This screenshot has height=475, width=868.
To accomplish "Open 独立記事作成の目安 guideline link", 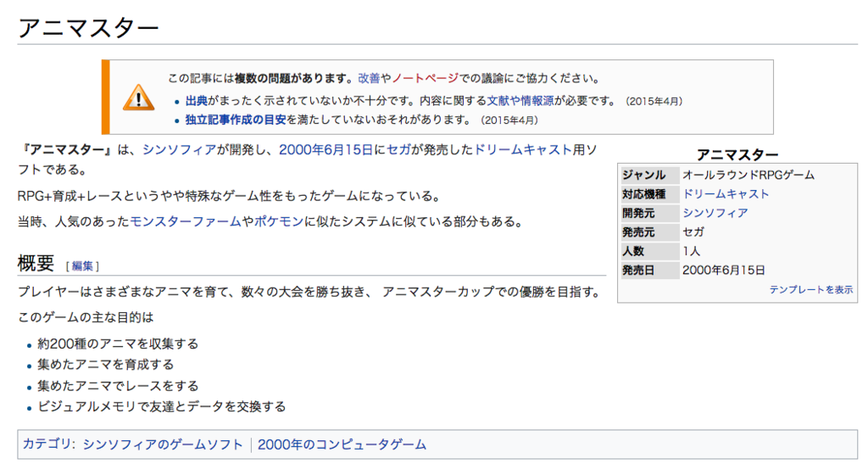I will (x=236, y=120).
